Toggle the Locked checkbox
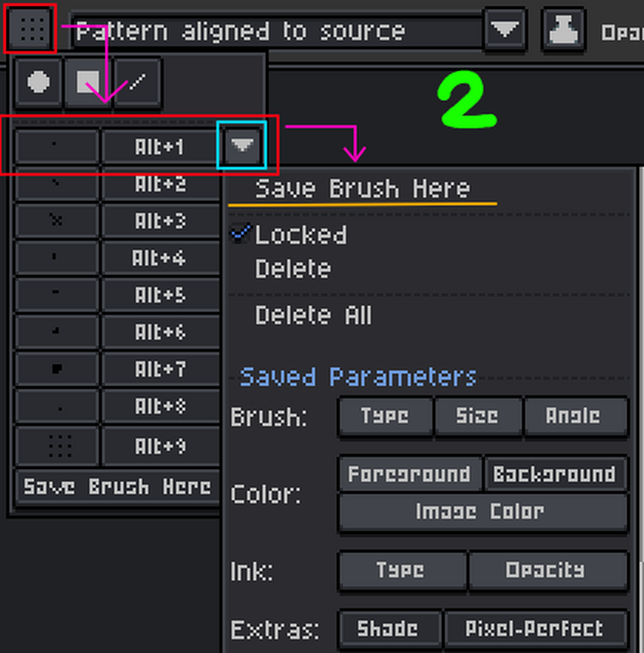The width and height of the screenshot is (644, 653). [x=241, y=234]
